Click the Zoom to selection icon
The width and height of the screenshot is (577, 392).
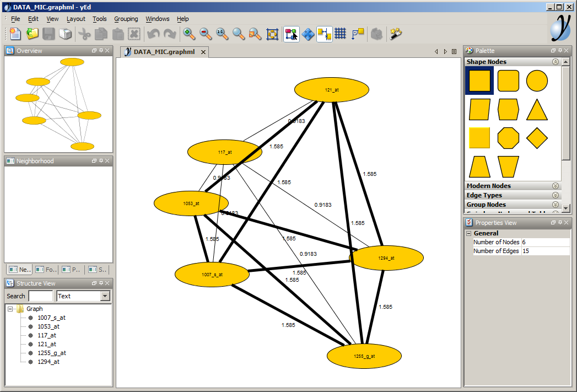pyautogui.click(x=255, y=34)
